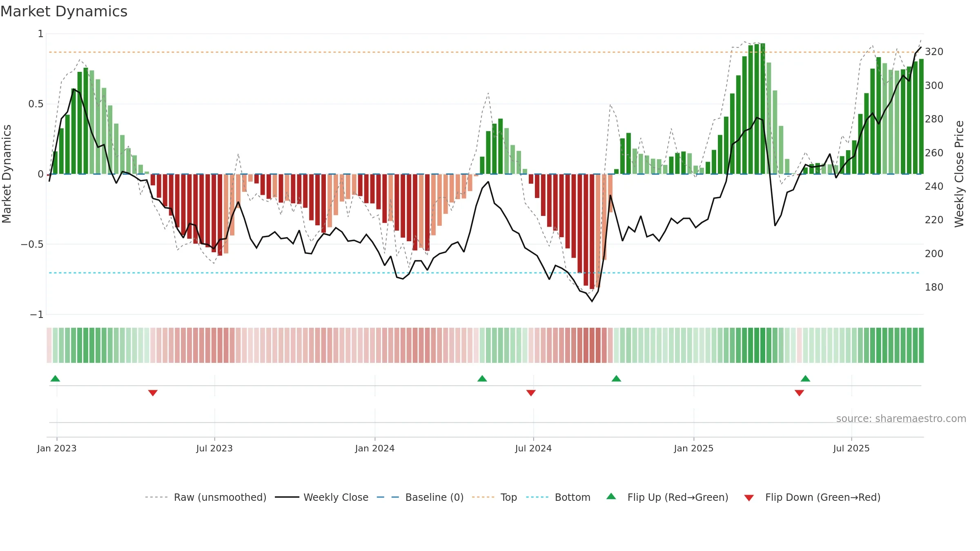Screen dimensions: 980x551
Task: Click the Jul 2025 x-axis label
Action: (851, 448)
